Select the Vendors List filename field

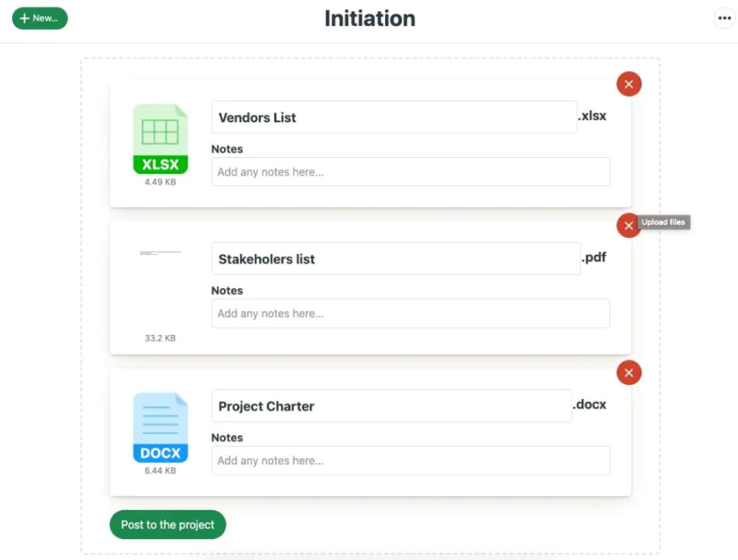(x=392, y=117)
